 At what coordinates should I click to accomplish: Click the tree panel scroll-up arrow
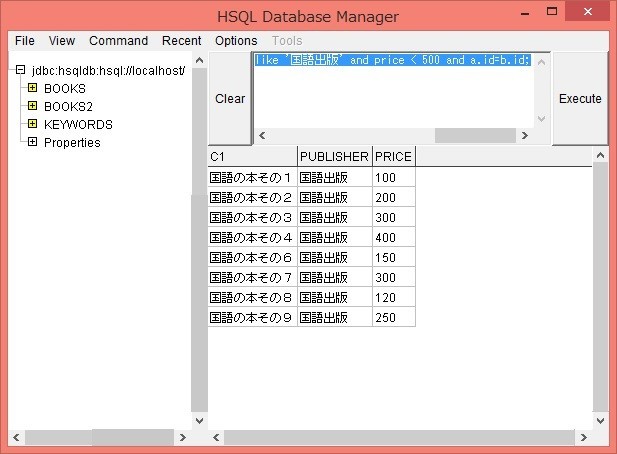point(200,60)
